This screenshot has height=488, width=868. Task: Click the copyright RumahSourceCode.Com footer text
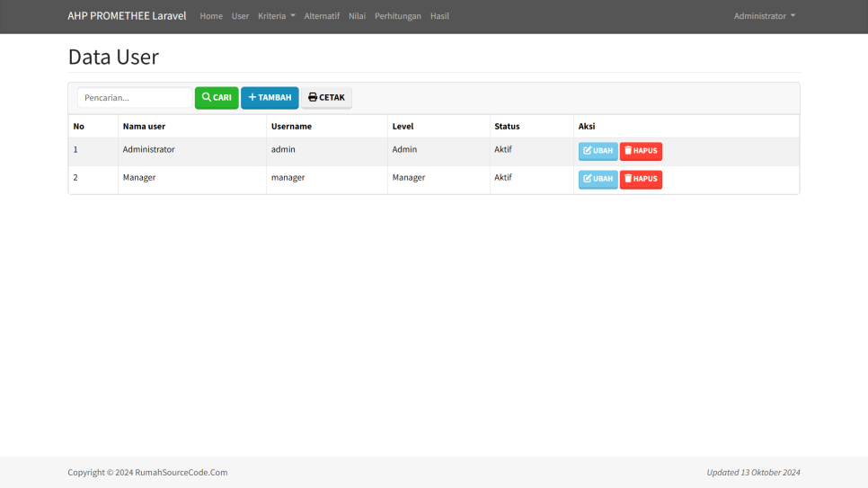147,473
